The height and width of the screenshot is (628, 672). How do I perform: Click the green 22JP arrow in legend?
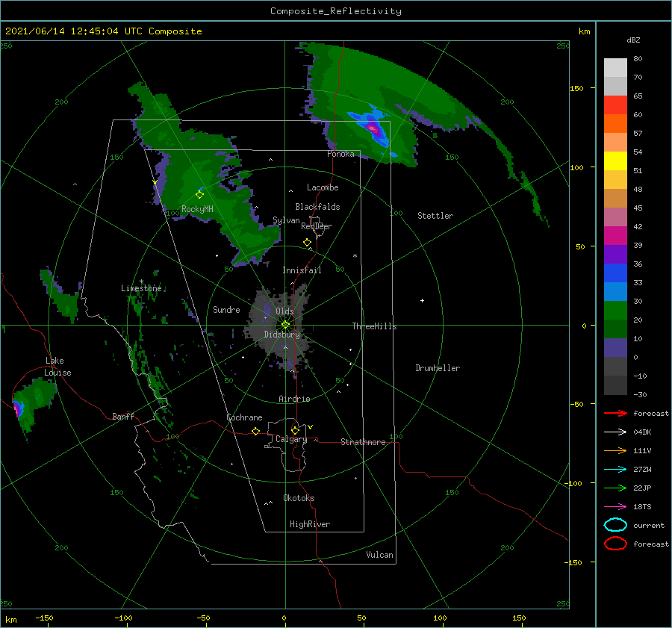(x=615, y=488)
